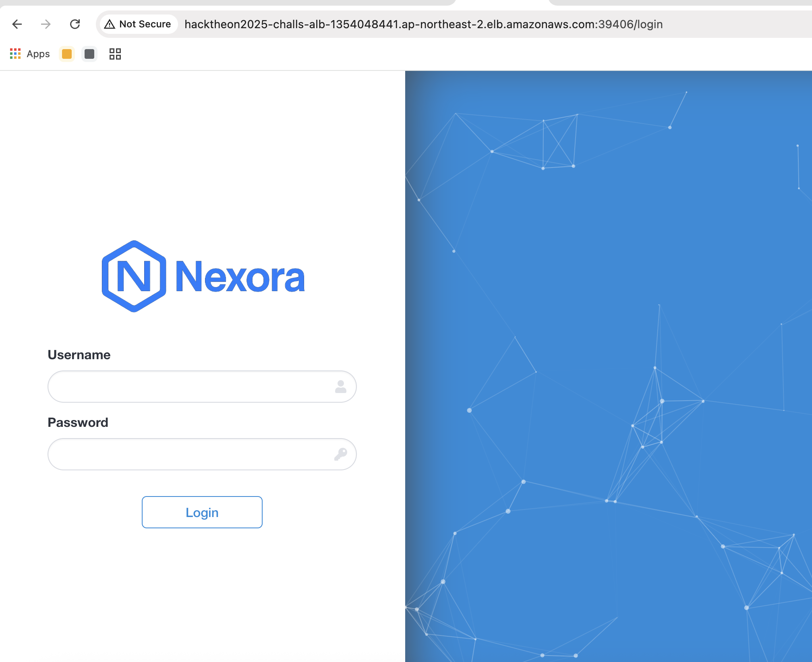812x662 pixels.
Task: Submit the form with Login button
Action: point(202,512)
